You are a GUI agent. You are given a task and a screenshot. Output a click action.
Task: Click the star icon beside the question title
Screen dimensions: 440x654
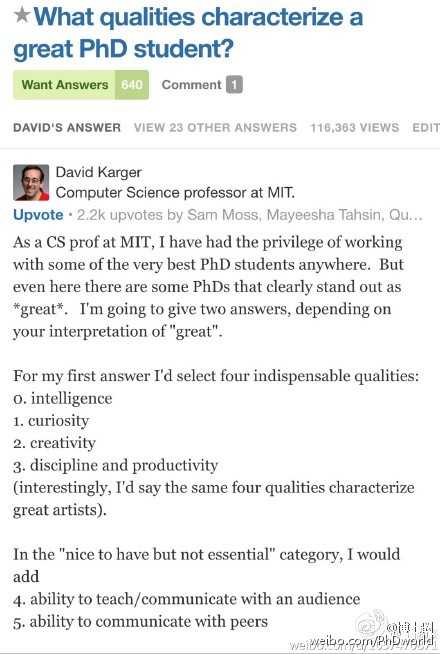[x=21, y=15]
